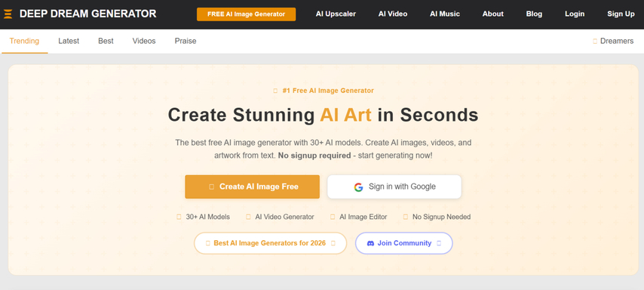The height and width of the screenshot is (290, 644).
Task: Click the Join Community button
Action: pyautogui.click(x=403, y=243)
